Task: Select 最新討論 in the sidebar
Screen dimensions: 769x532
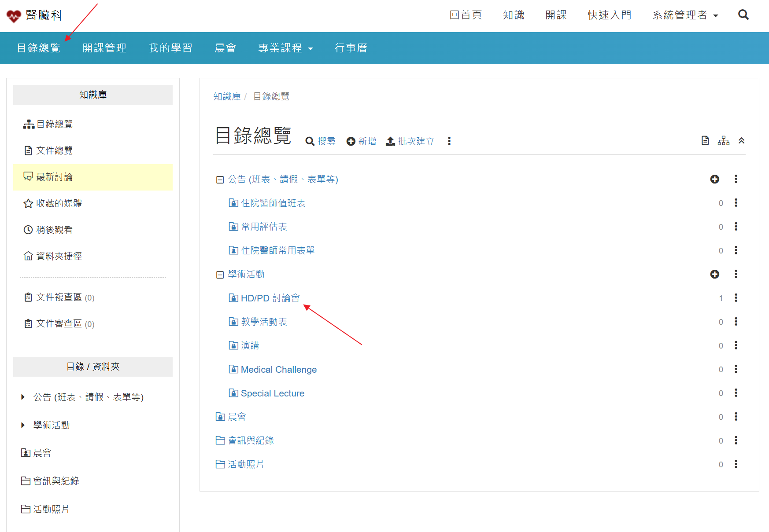Action: pyautogui.click(x=54, y=177)
